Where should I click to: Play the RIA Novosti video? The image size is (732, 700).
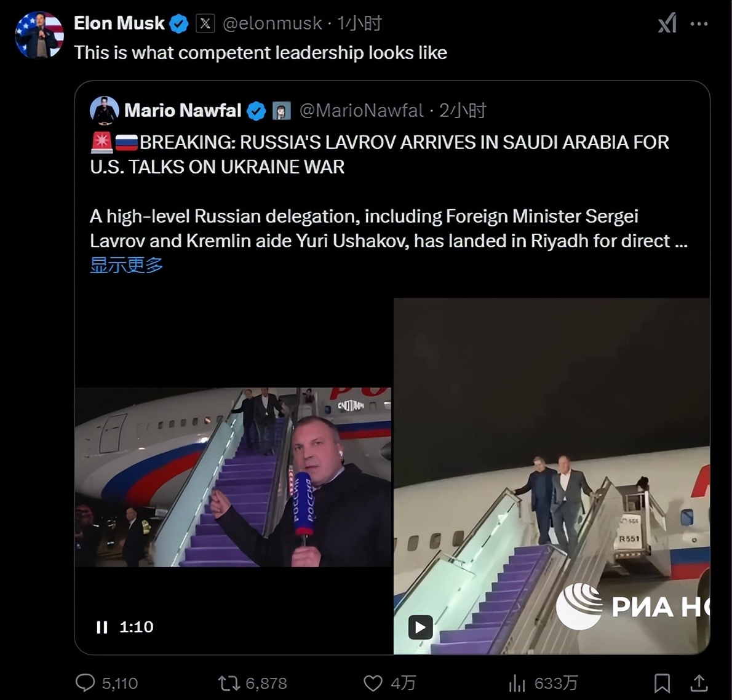421,627
